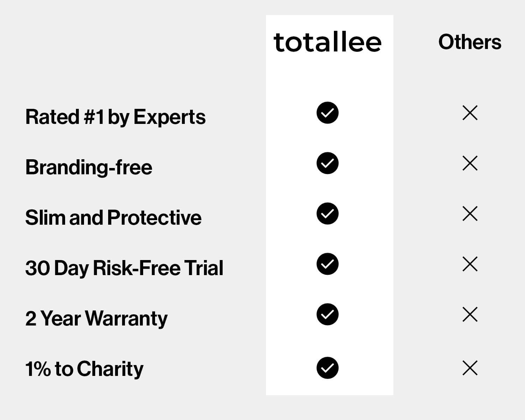Screen dimensions: 525x420
Task: Click the Others X for Slim and Protective
Action: (470, 213)
